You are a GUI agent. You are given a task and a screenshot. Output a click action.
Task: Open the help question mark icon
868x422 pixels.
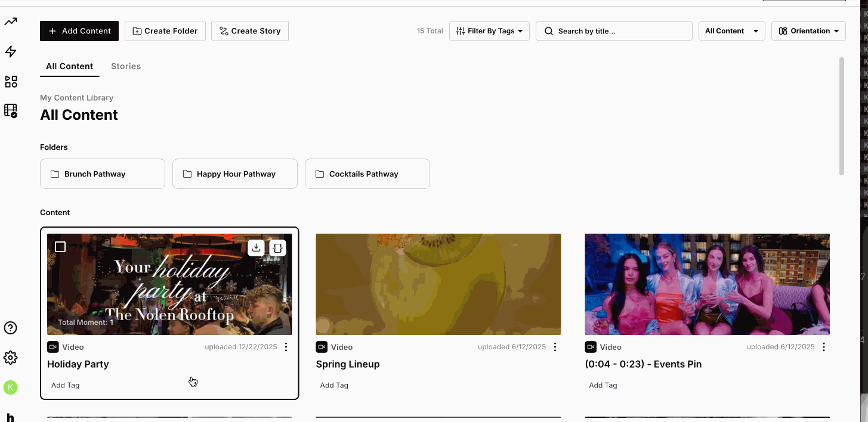click(x=11, y=328)
